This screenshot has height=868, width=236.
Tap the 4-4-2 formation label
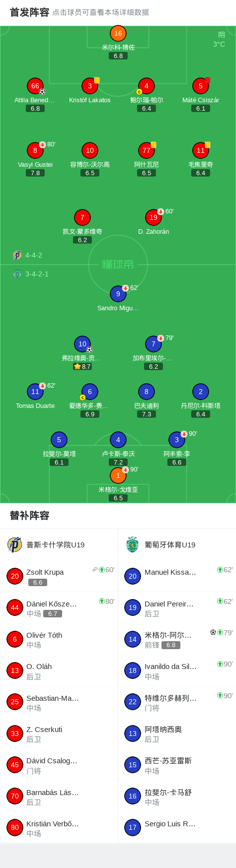(x=34, y=255)
